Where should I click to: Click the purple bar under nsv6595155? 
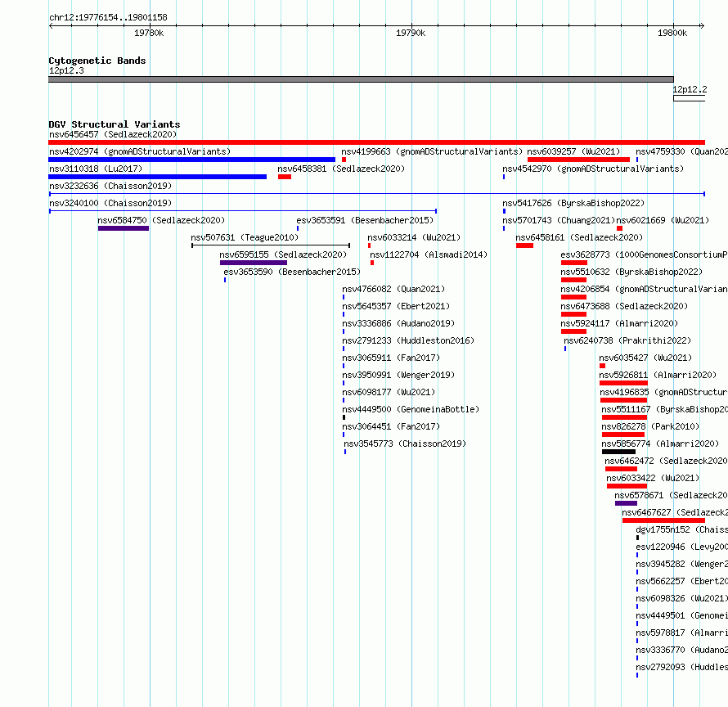254,263
